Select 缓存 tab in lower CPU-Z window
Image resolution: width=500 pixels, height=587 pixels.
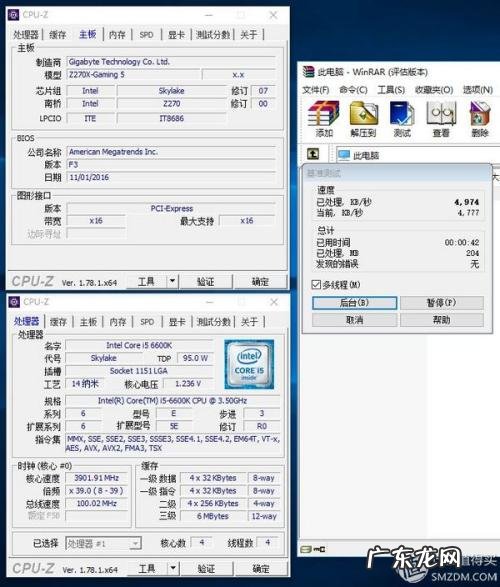click(58, 322)
